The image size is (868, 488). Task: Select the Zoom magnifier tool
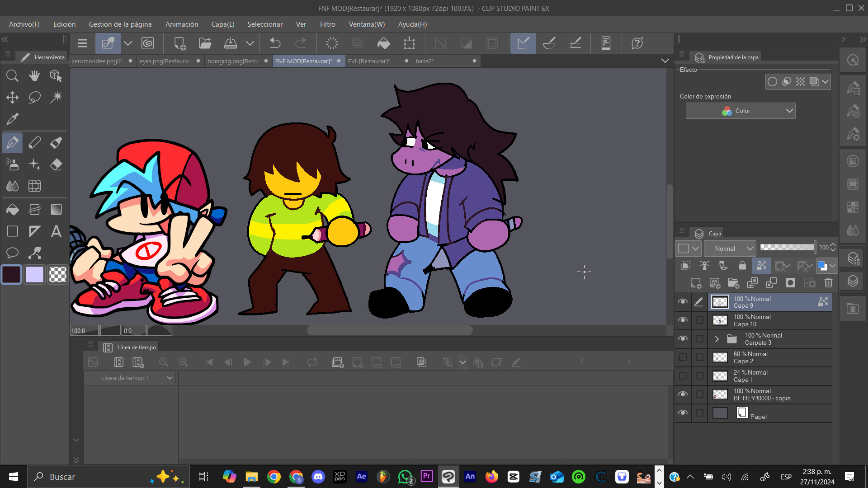pos(12,75)
